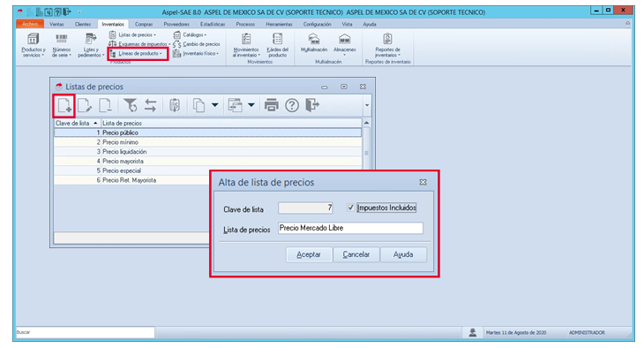This screenshot has height=348, width=644.
Task: Click the Lista de precios column header
Action: click(x=231, y=123)
